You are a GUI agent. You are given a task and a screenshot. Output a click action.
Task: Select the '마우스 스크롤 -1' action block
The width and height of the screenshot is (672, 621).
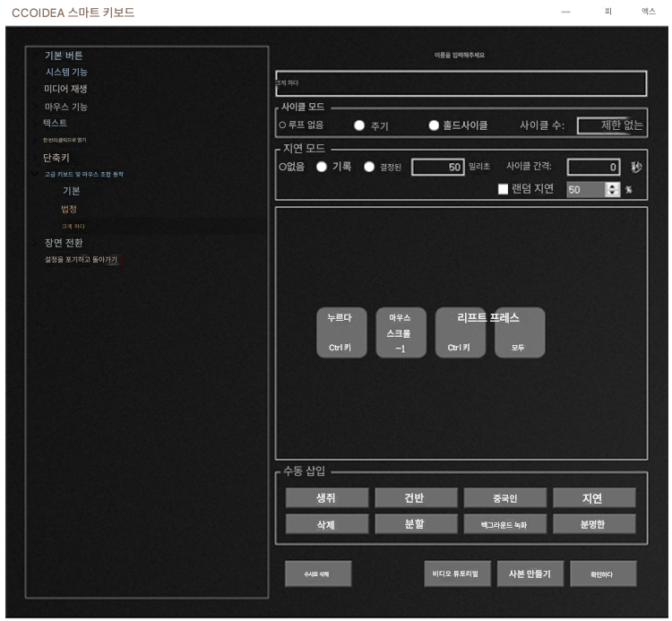[401, 332]
